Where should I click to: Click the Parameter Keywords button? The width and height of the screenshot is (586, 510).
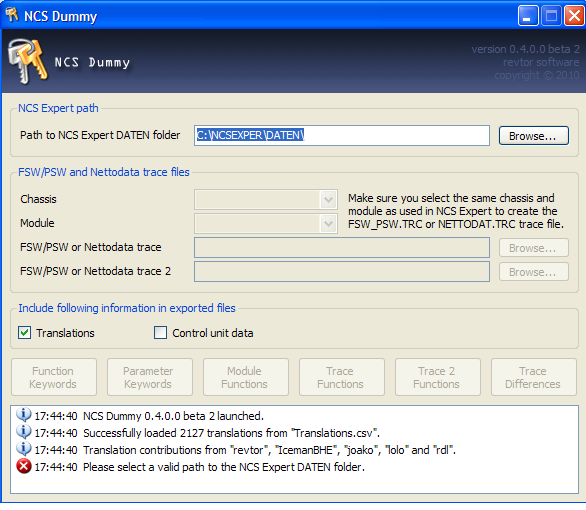click(x=150, y=377)
